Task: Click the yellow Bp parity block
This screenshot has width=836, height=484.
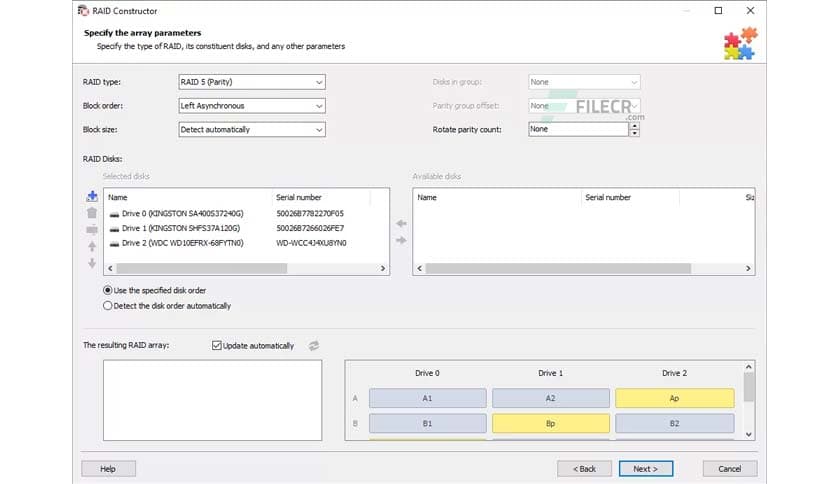Action: click(551, 423)
